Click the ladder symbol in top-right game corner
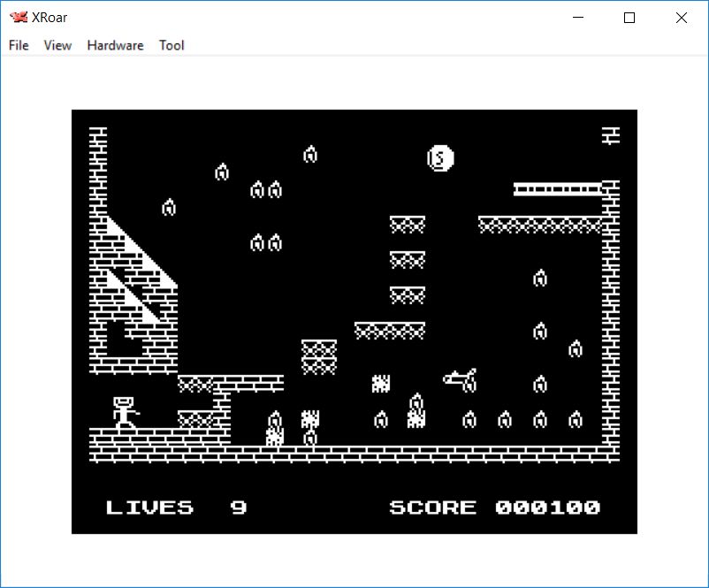The width and height of the screenshot is (709, 588). pyautogui.click(x=610, y=135)
